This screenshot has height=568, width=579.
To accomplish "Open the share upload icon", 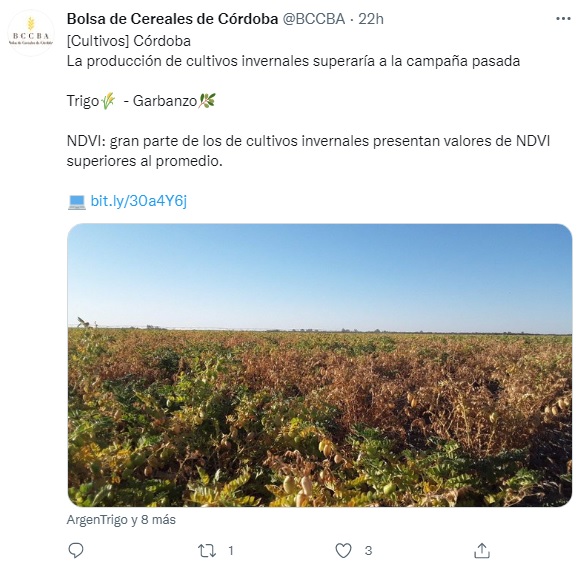I will click(482, 550).
